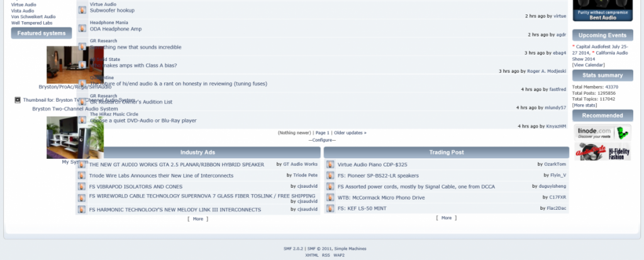This screenshot has width=644, height=260.
Task: Click the icon beside WTB: McCormack Micro Phono Drive
Action: [330, 198]
